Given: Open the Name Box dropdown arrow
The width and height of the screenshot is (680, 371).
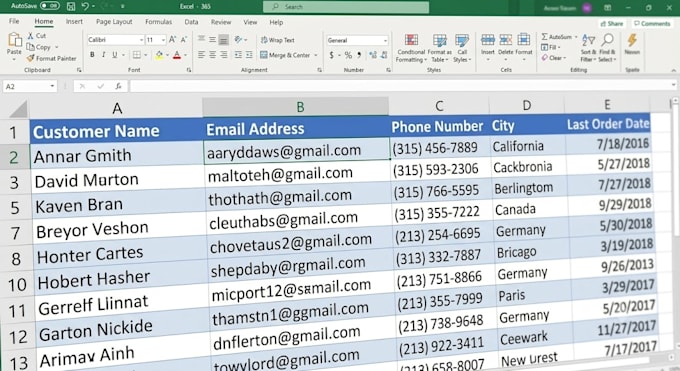Looking at the screenshot, I should tap(52, 86).
